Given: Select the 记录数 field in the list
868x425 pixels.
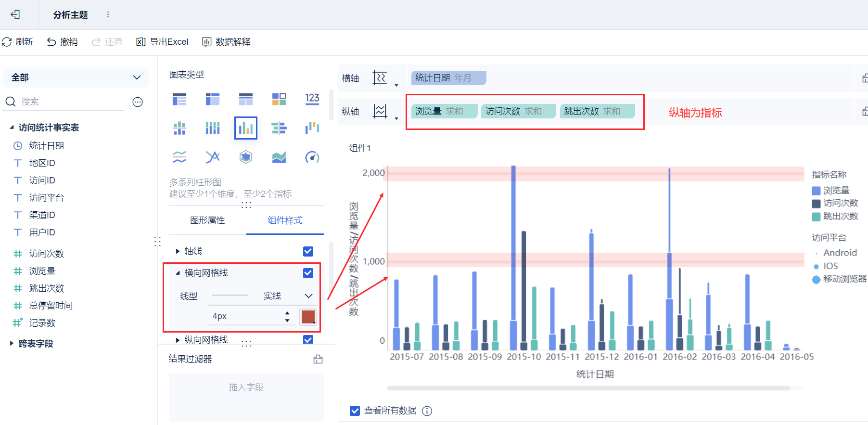Looking at the screenshot, I should (42, 323).
